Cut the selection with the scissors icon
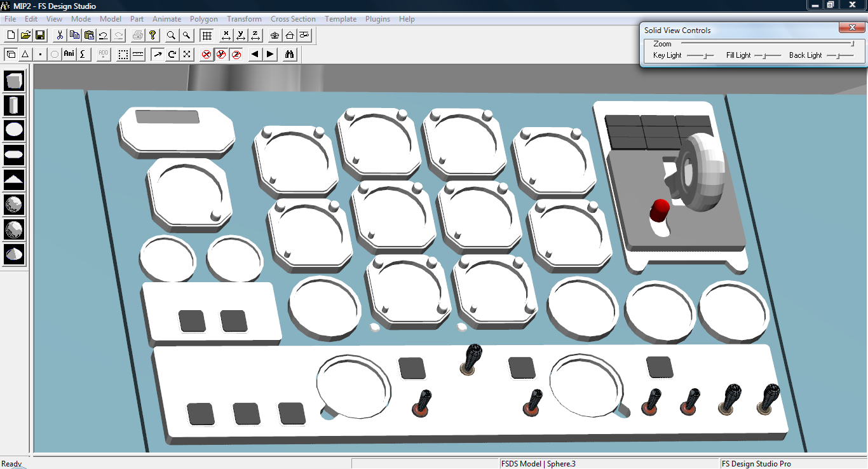Viewport: 868px width, 469px height. 60,35
